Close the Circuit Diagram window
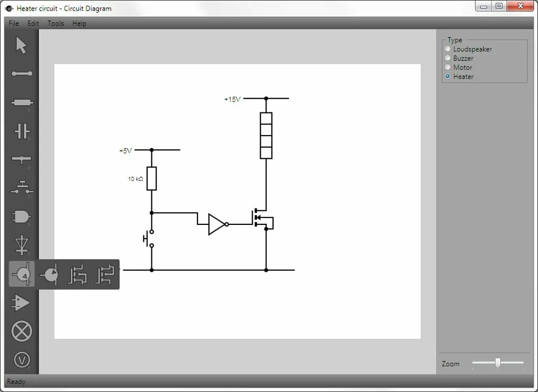The width and height of the screenshot is (538, 392). click(520, 6)
